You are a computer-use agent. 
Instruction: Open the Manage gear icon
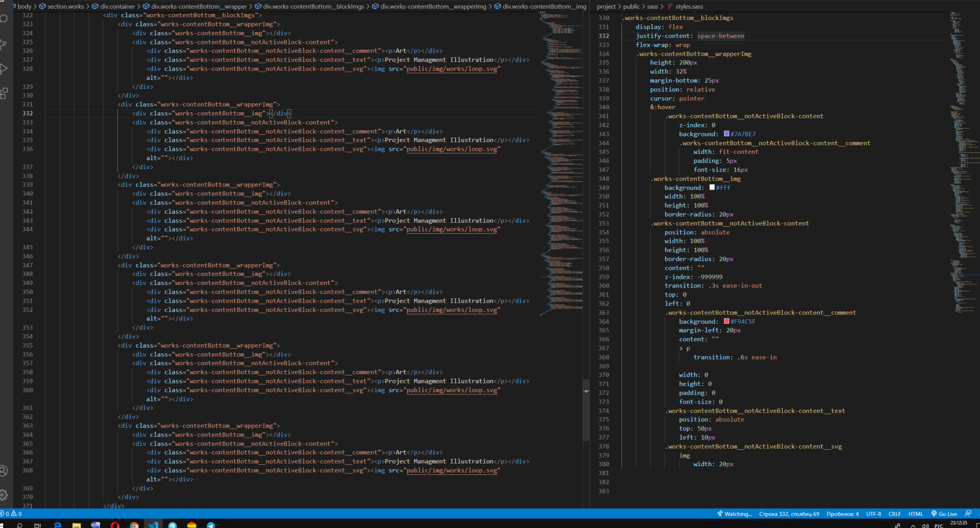[4, 495]
